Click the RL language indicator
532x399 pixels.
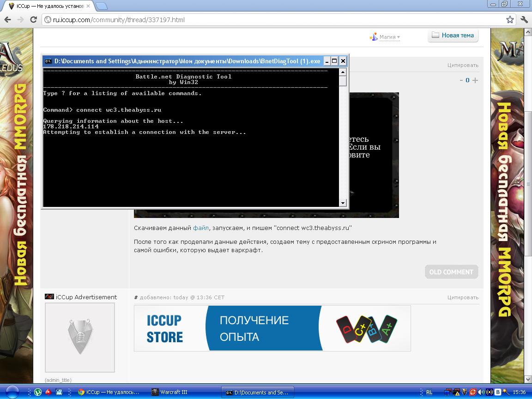[429, 392]
